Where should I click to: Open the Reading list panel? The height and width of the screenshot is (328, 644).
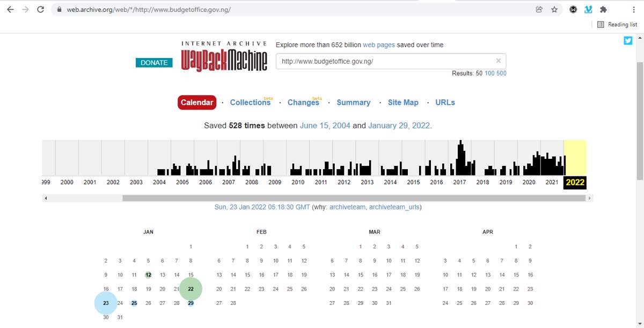point(617,24)
